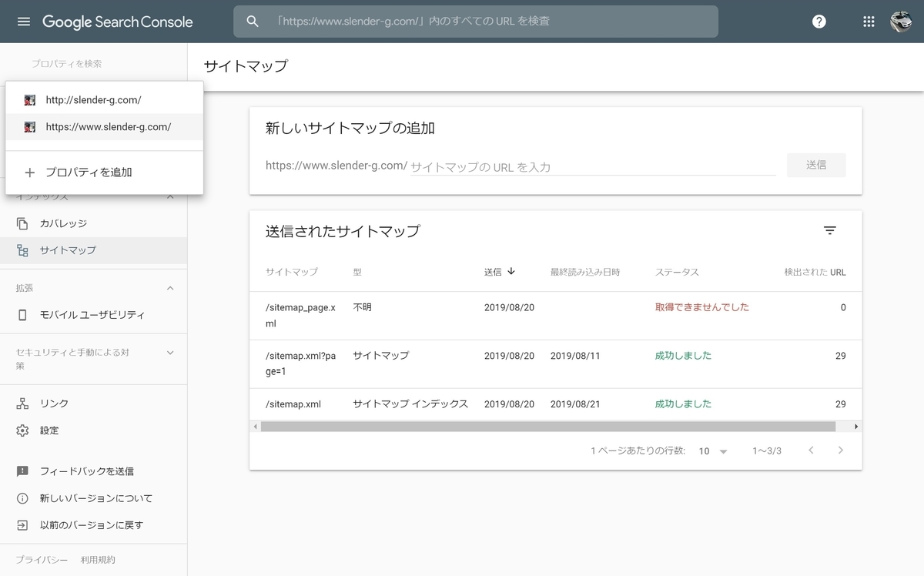Open the rows-per-page dropdown
Screen dimensions: 924x576
click(713, 451)
